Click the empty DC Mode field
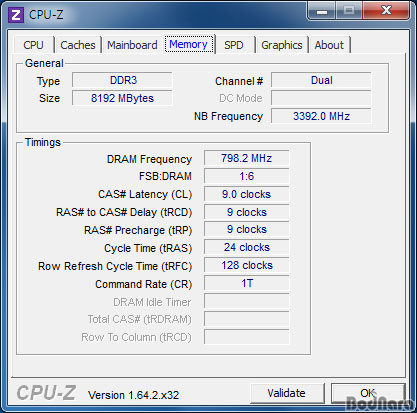This screenshot has width=417, height=413. (x=321, y=98)
